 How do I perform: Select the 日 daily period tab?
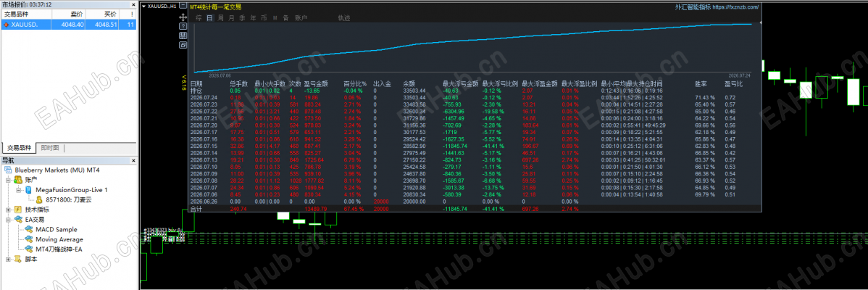[x=209, y=17]
